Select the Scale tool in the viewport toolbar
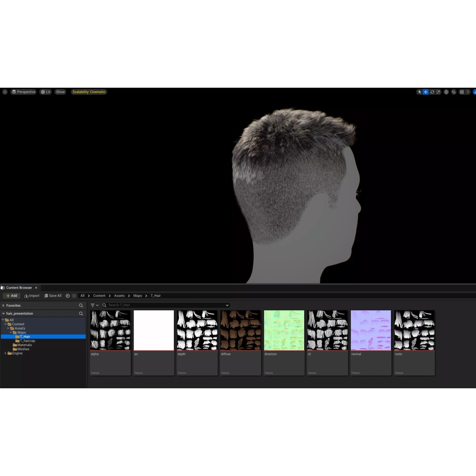This screenshot has height=476, width=476. [x=439, y=92]
